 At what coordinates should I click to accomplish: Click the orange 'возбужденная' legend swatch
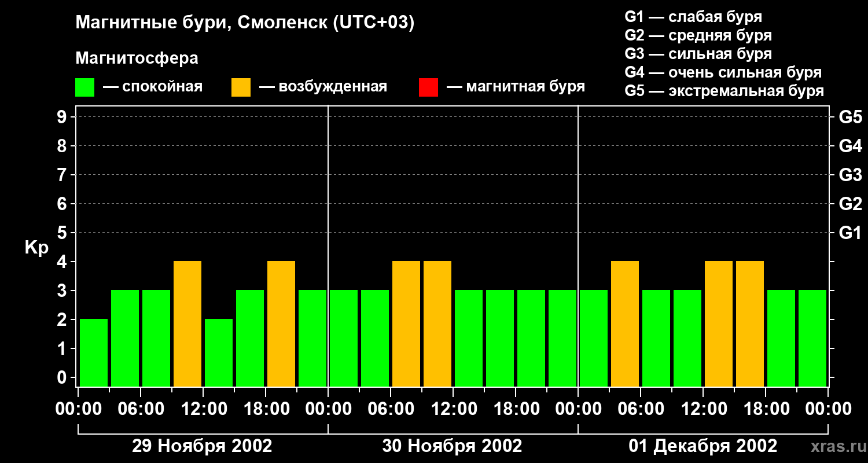[x=241, y=87]
